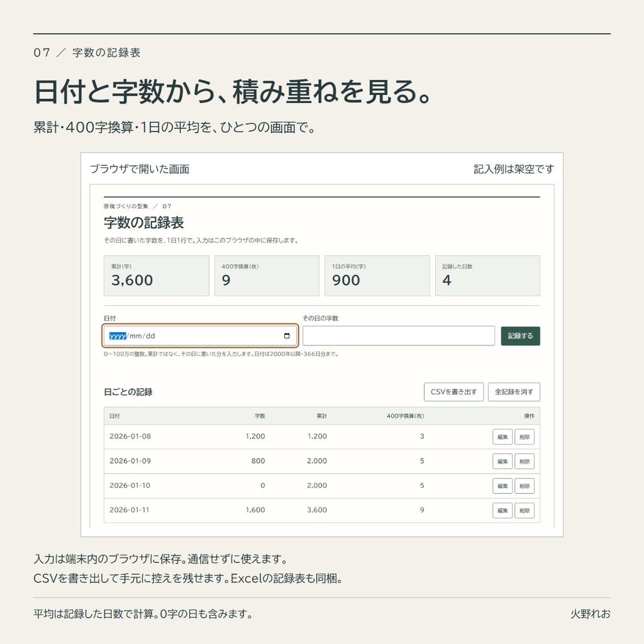Click 削除 for the 2026-01-10 row

click(525, 486)
